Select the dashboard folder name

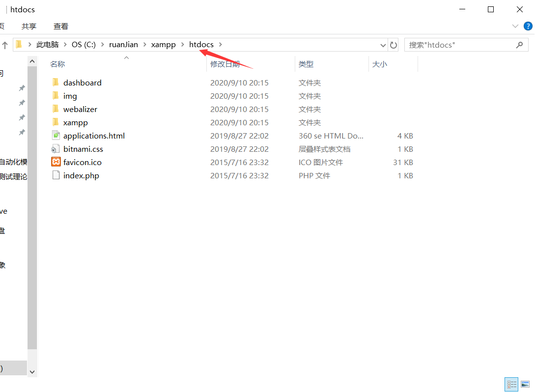(x=82, y=83)
